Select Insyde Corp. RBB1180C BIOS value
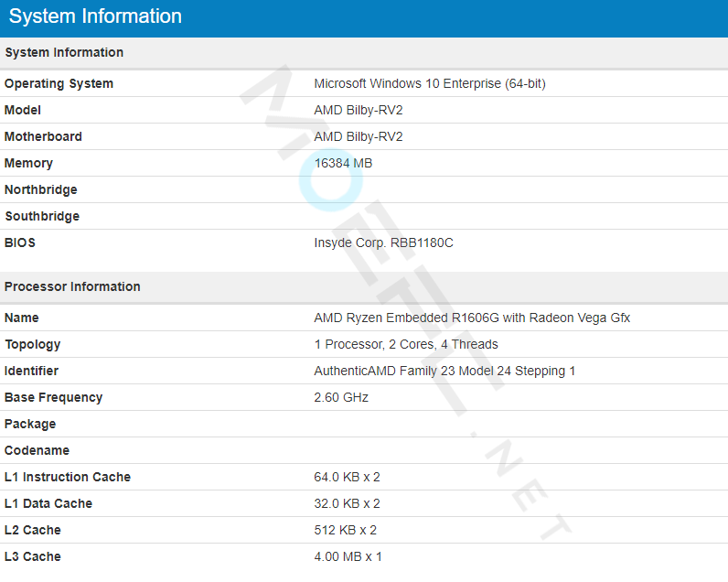This screenshot has height=582, width=728. click(x=383, y=242)
